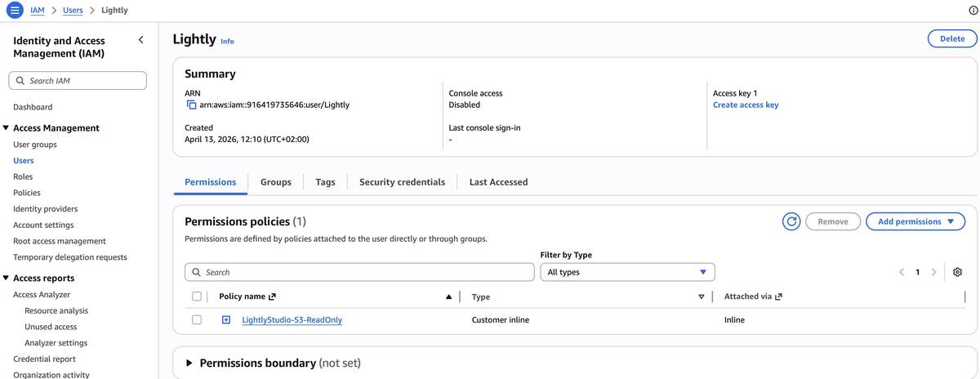980x379 pixels.
Task: Click the external link icon beside Policy name
Action: 272,297
